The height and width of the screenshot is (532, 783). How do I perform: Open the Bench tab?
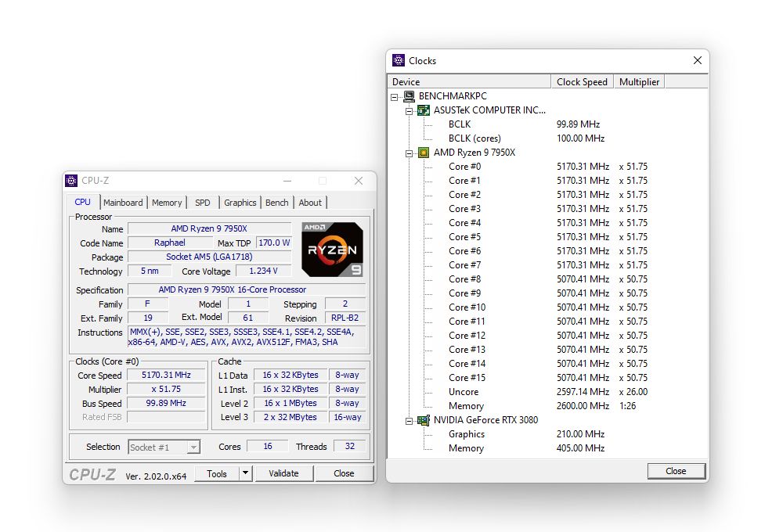pos(276,203)
